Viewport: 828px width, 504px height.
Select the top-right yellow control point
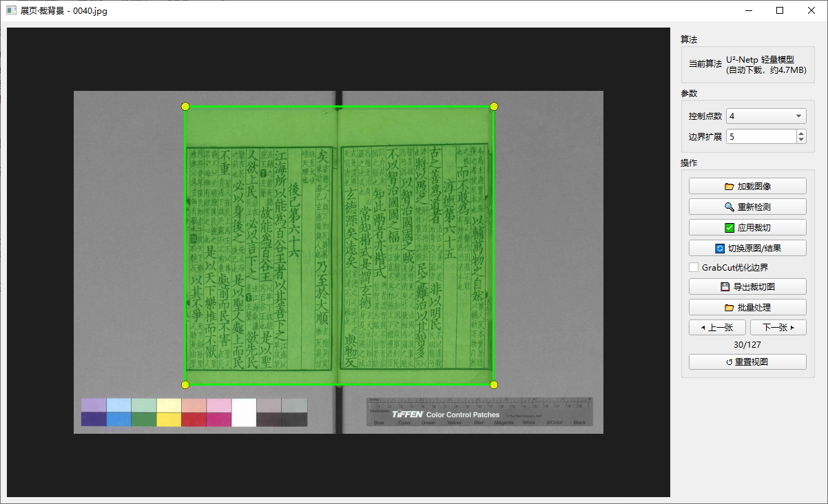tap(494, 106)
